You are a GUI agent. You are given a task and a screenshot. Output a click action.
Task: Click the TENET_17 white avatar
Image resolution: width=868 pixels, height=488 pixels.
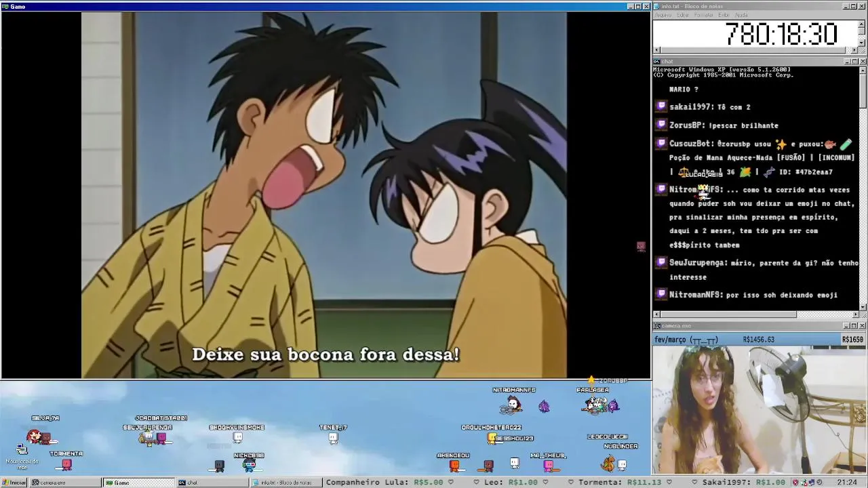point(333,438)
